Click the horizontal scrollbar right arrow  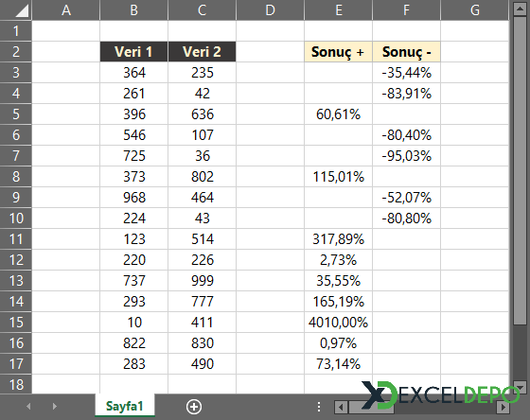503,407
